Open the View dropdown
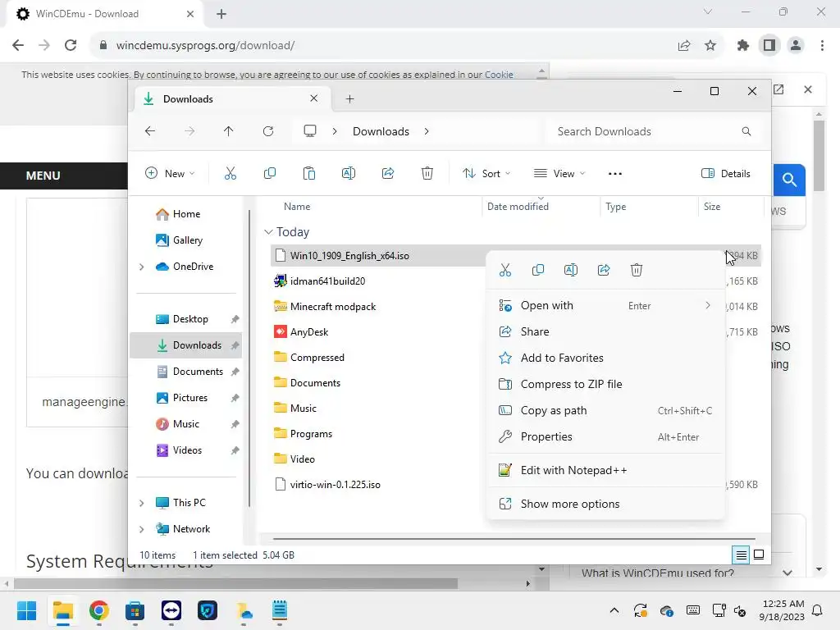This screenshot has height=630, width=840. click(x=559, y=174)
